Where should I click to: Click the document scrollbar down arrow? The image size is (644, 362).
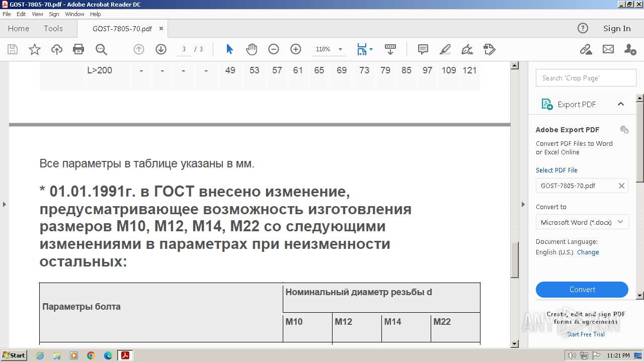click(514, 344)
